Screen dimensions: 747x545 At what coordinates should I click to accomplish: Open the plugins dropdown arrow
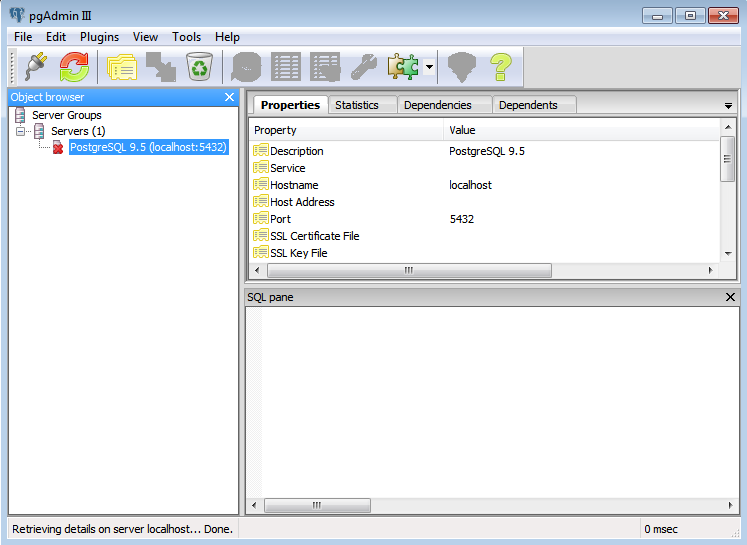(429, 67)
